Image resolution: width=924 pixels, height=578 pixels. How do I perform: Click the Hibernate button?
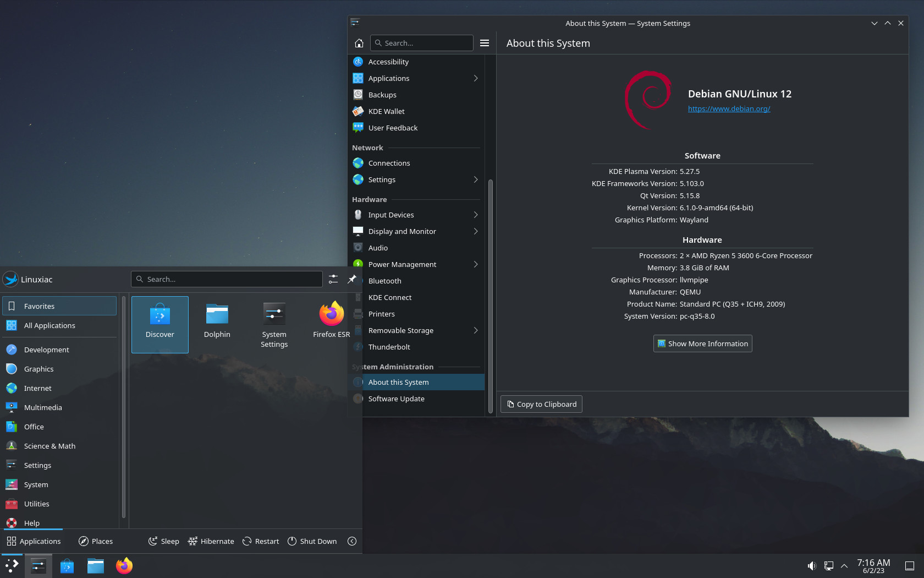[211, 541]
